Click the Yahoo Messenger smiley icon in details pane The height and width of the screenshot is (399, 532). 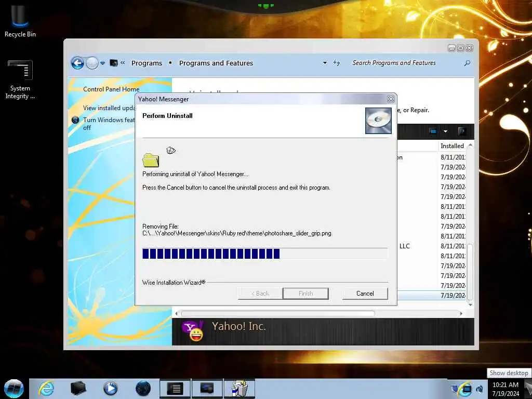[193, 331]
